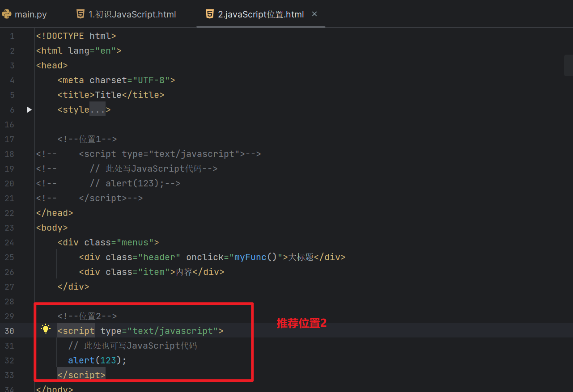This screenshot has width=573, height=392.
Task: Click the 此处也可写JavaScript代码 comment
Action: (x=132, y=346)
